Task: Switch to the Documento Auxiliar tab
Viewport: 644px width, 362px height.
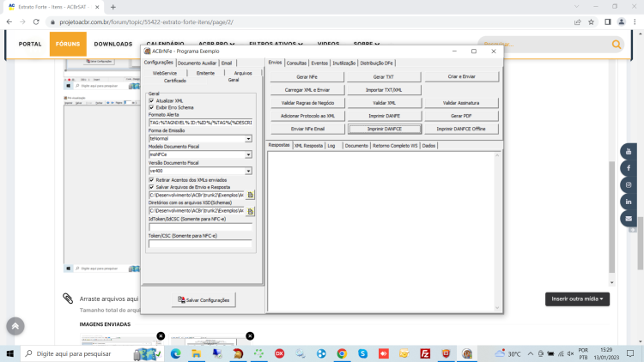Action: point(197,63)
